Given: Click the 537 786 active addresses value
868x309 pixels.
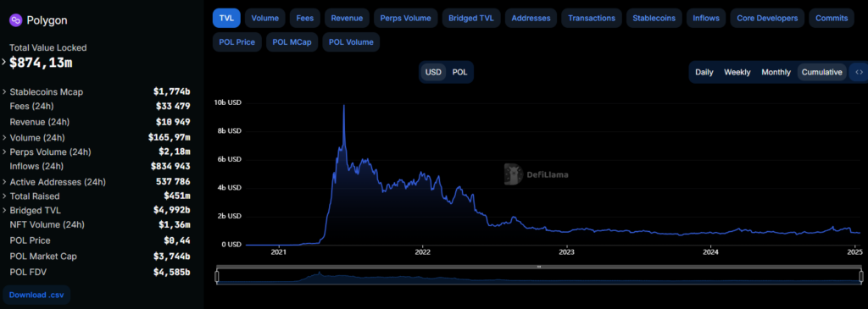Looking at the screenshot, I should tap(173, 182).
